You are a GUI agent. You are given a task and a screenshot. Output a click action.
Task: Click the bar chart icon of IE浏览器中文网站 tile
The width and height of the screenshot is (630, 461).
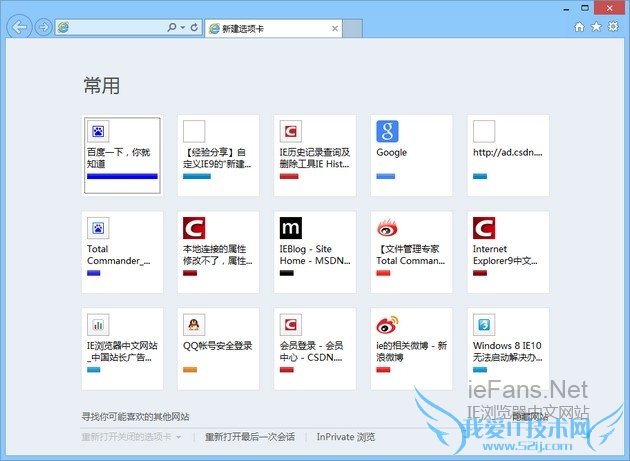point(98,324)
